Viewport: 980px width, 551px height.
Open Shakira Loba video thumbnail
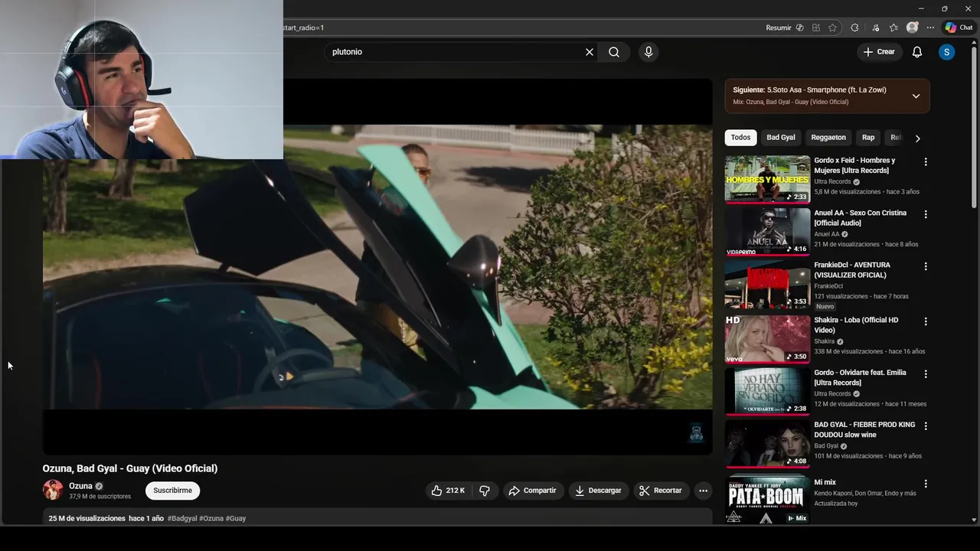coord(767,339)
